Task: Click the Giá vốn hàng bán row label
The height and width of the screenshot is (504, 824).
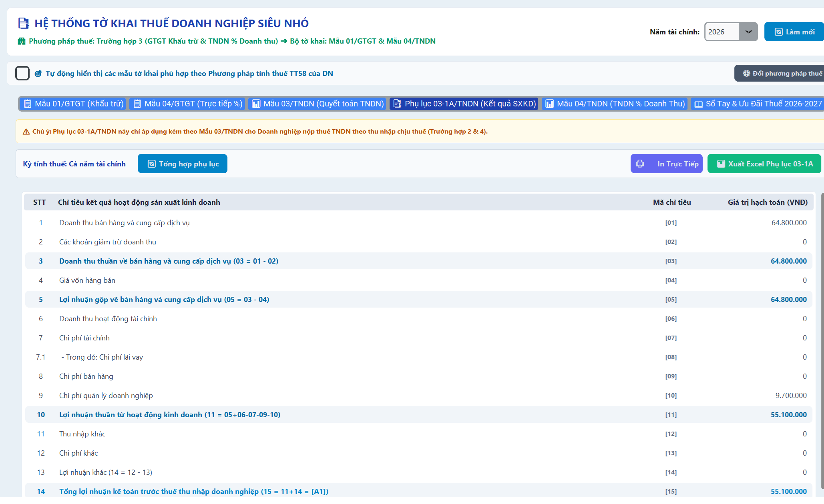Action: click(x=87, y=280)
